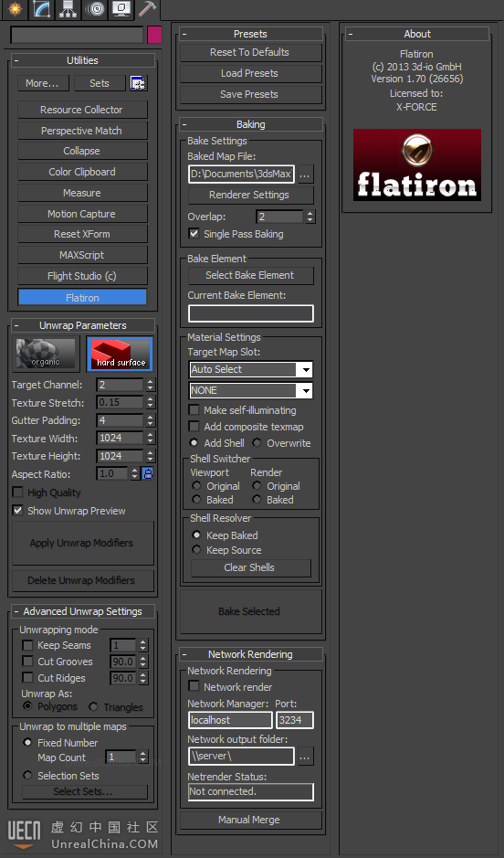Choose Render Original in Shell Switcher
The height and width of the screenshot is (858, 504).
pos(257,485)
